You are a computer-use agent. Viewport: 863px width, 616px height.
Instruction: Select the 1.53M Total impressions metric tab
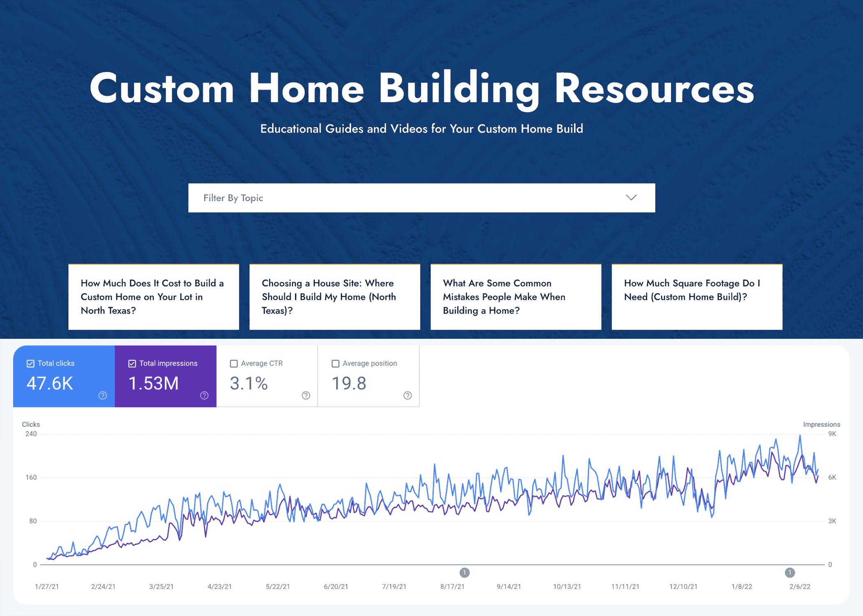(x=166, y=376)
